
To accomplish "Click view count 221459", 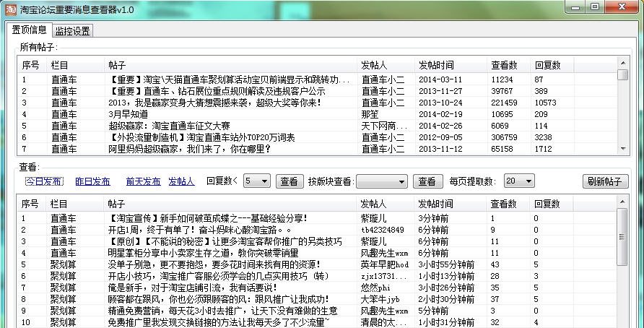I will (504, 103).
